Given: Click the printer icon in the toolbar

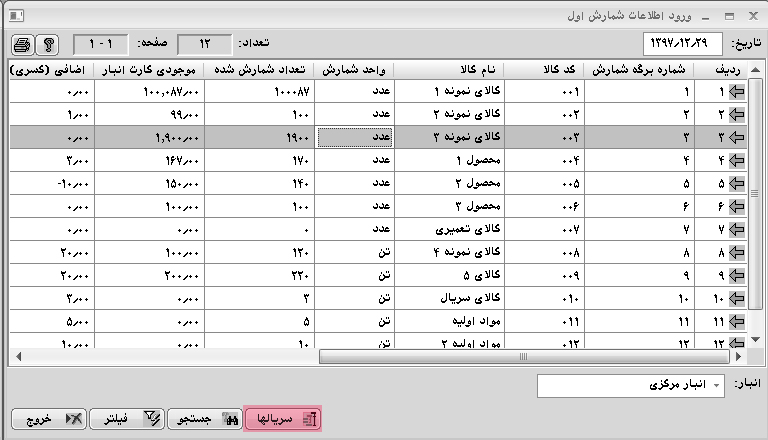Looking at the screenshot, I should 22,45.
